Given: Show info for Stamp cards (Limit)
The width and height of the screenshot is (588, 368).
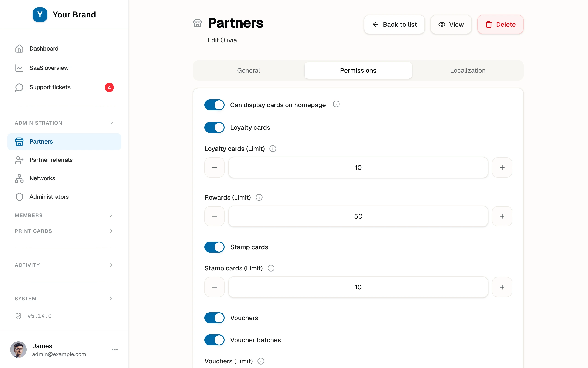Looking at the screenshot, I should pos(271,268).
